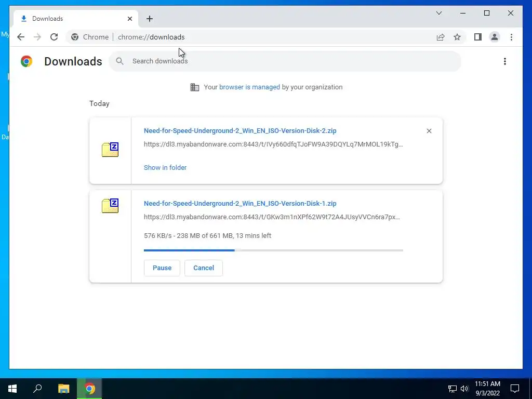Click the Chrome site info icon in the address bar
This screenshot has width=532, height=399.
click(x=75, y=37)
